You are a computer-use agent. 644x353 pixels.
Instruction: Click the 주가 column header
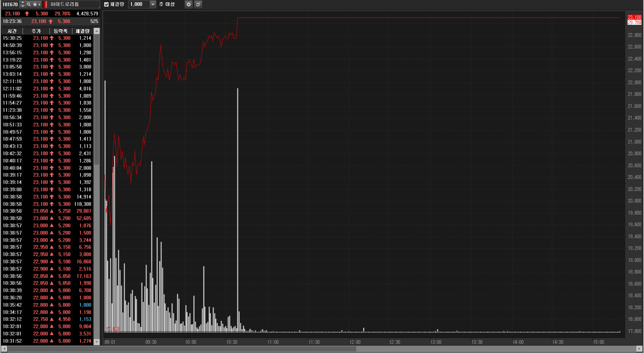tap(36, 31)
